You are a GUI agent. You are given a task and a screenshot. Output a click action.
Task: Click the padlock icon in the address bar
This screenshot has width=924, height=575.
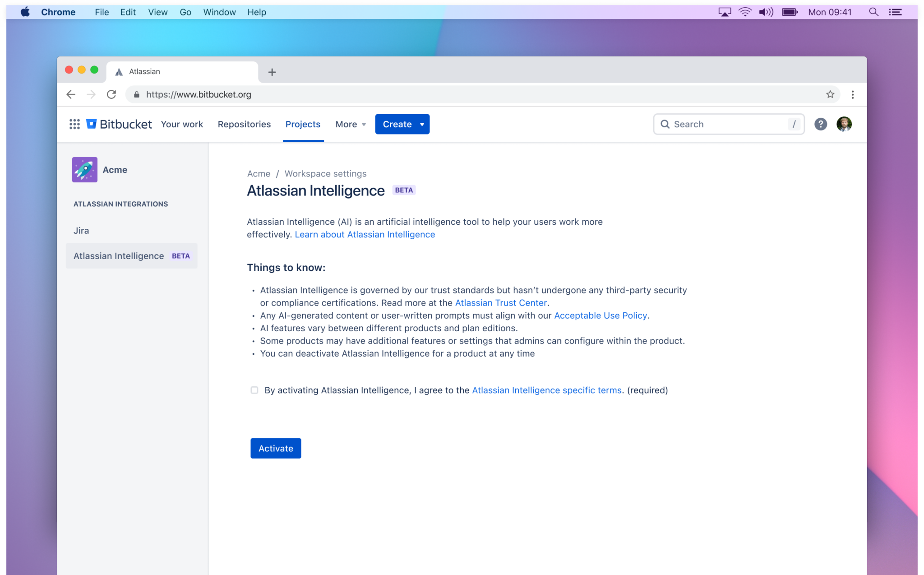click(x=136, y=94)
